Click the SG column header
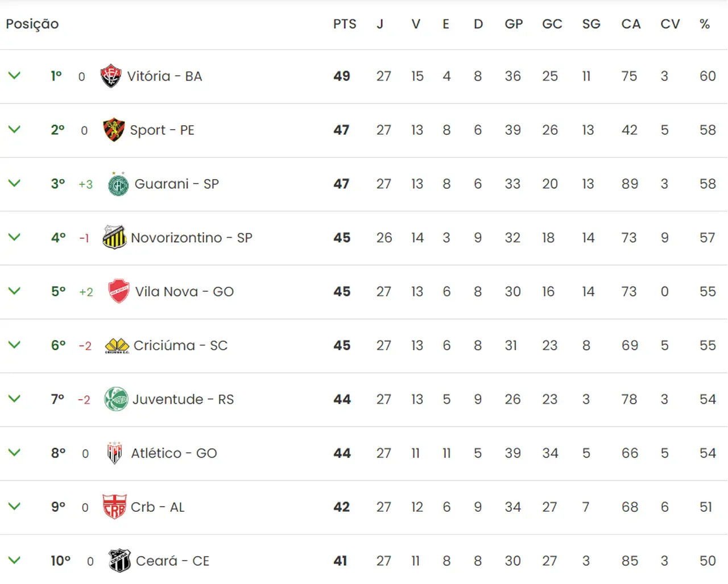 coord(591,24)
